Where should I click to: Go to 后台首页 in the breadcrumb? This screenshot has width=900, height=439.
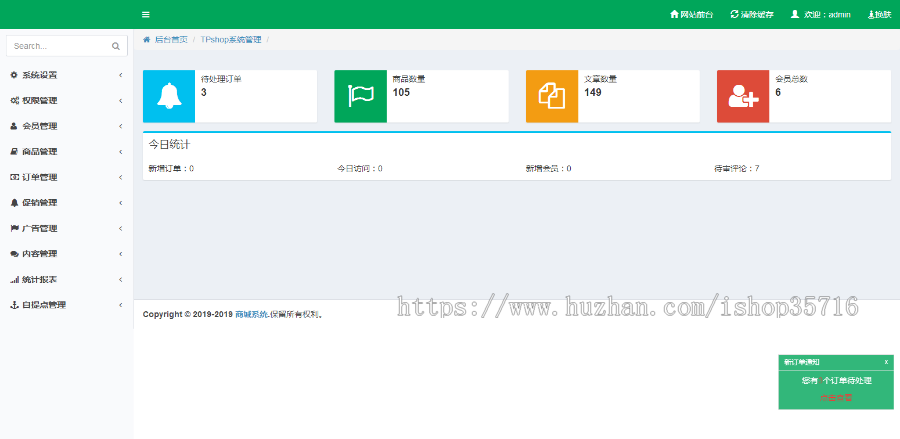coord(171,40)
